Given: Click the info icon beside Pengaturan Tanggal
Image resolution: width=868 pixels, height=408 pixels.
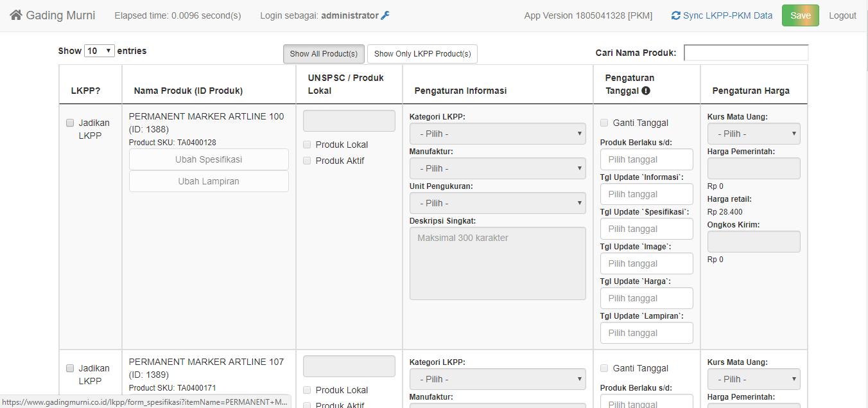Looking at the screenshot, I should [x=646, y=91].
